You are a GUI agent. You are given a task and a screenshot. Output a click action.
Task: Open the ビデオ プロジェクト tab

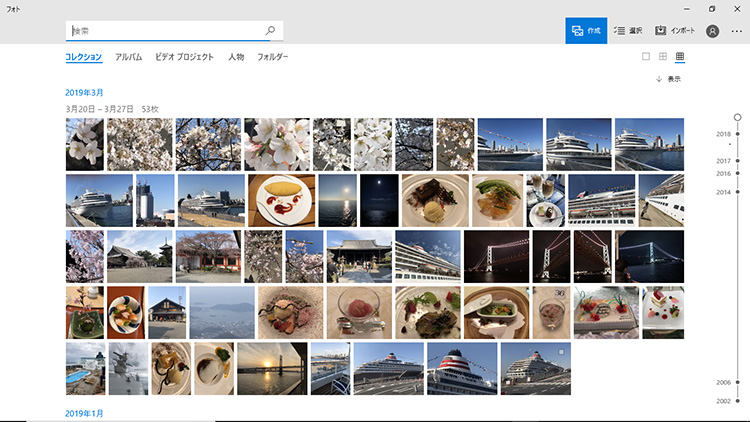(x=184, y=57)
